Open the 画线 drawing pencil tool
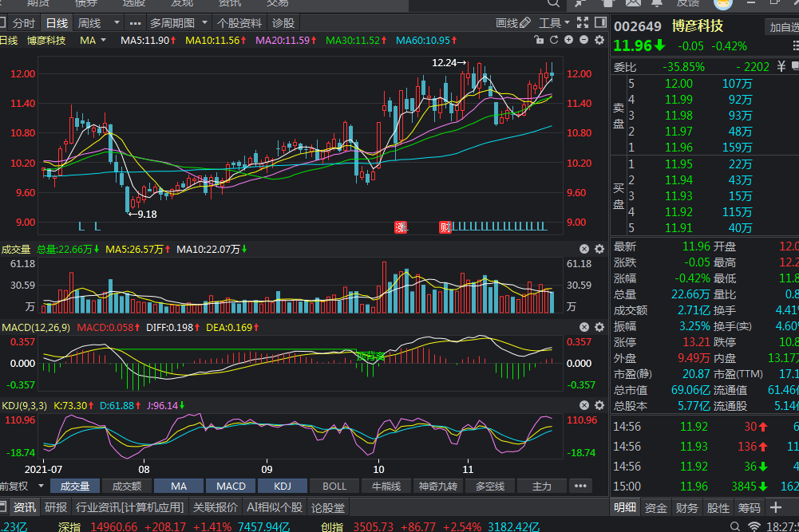Image resolution: width=799 pixels, height=532 pixels. coord(512,23)
